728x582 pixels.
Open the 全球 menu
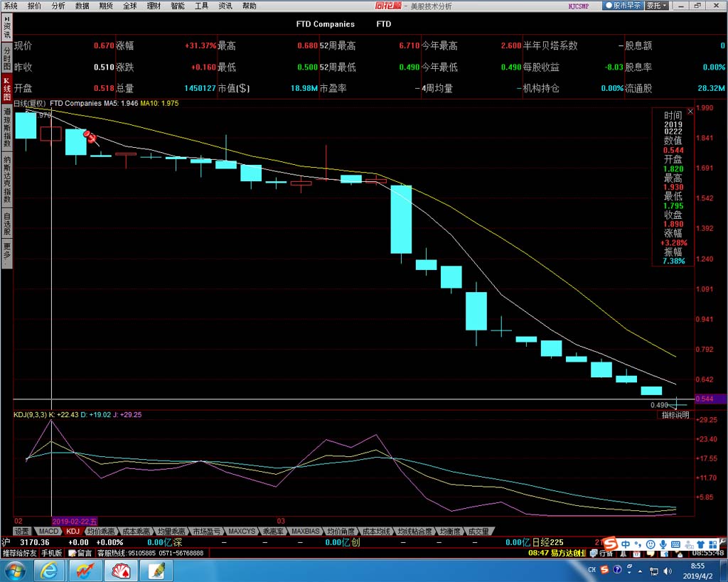point(130,6)
